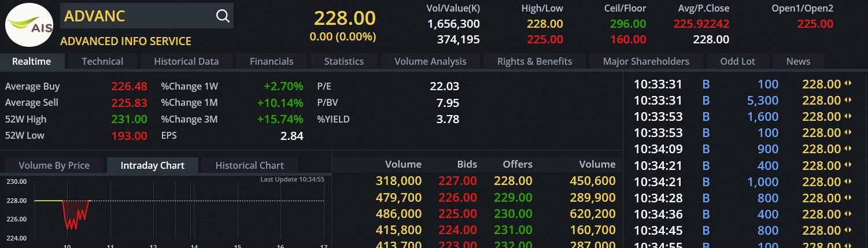The image size is (868, 248).
Task: Click the %YIELD value 3.78
Action: (x=449, y=119)
